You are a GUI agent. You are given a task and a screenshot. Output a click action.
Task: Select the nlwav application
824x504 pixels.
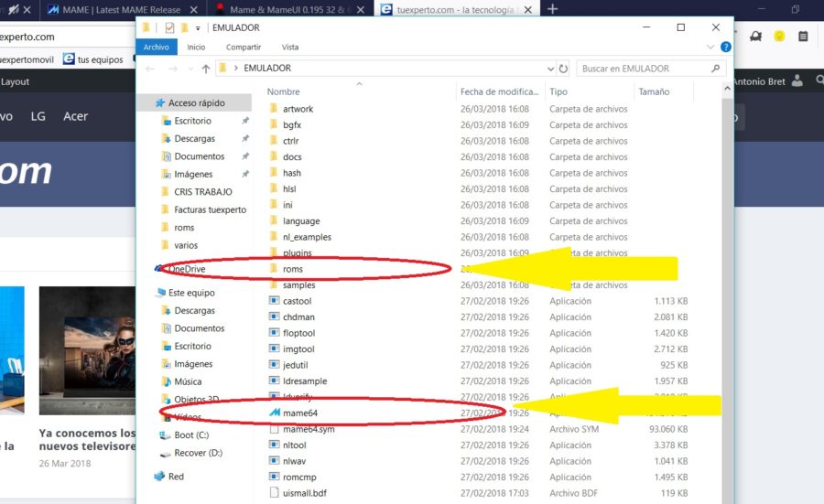click(x=294, y=461)
